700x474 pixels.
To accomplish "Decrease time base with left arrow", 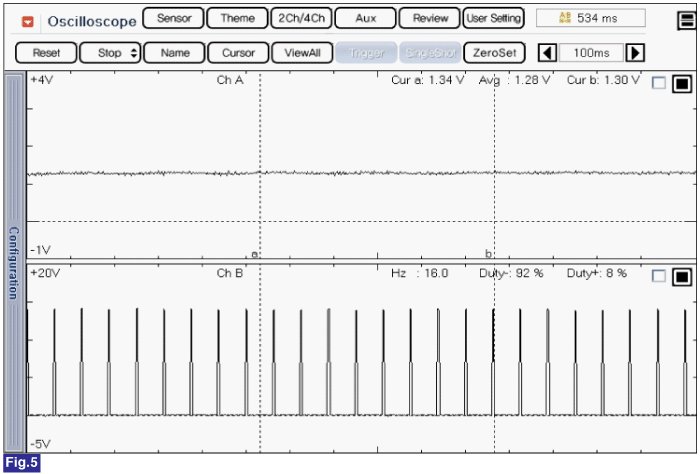I will tap(548, 53).
